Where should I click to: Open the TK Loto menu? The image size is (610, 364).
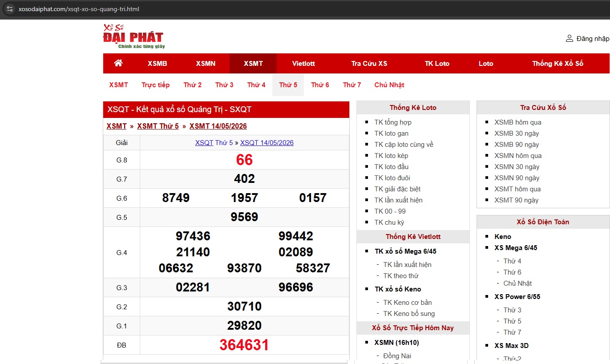pos(437,64)
